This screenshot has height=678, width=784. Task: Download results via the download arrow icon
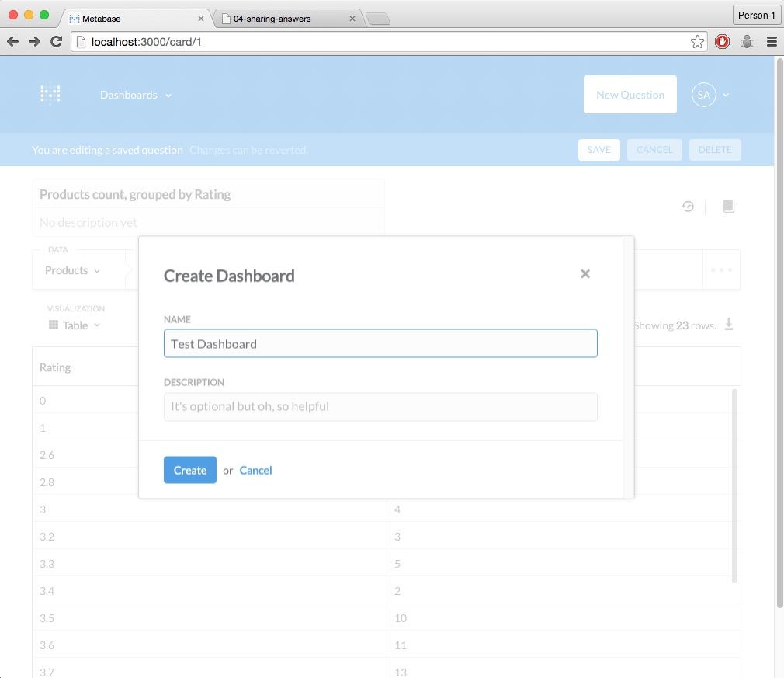click(x=729, y=325)
